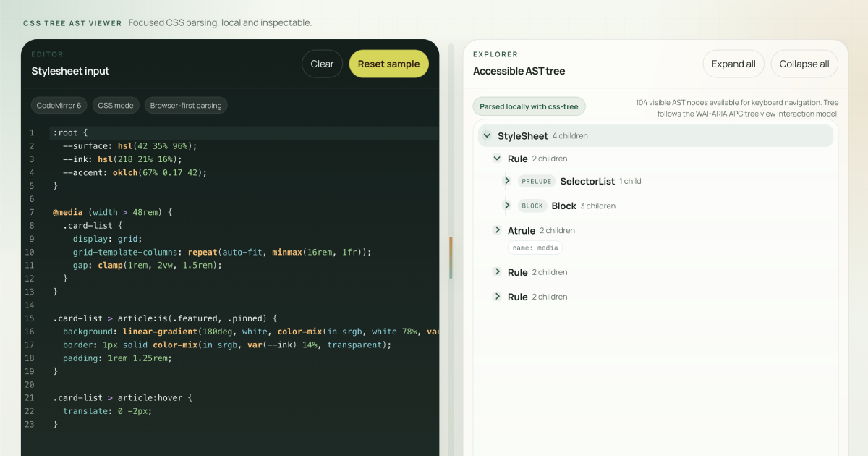Select the Atrule tree item label
Viewport: 868px width, 456px height.
tap(521, 231)
